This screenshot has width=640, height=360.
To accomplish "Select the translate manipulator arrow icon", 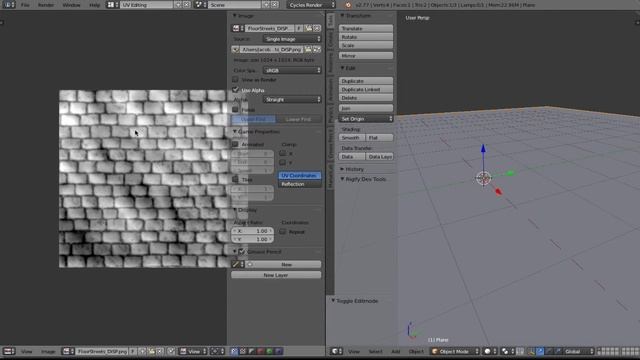I will (540, 351).
